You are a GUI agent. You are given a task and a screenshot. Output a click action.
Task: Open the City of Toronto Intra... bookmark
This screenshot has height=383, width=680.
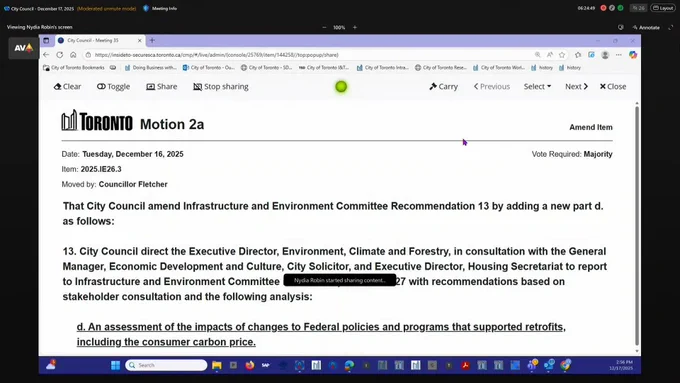click(x=382, y=68)
